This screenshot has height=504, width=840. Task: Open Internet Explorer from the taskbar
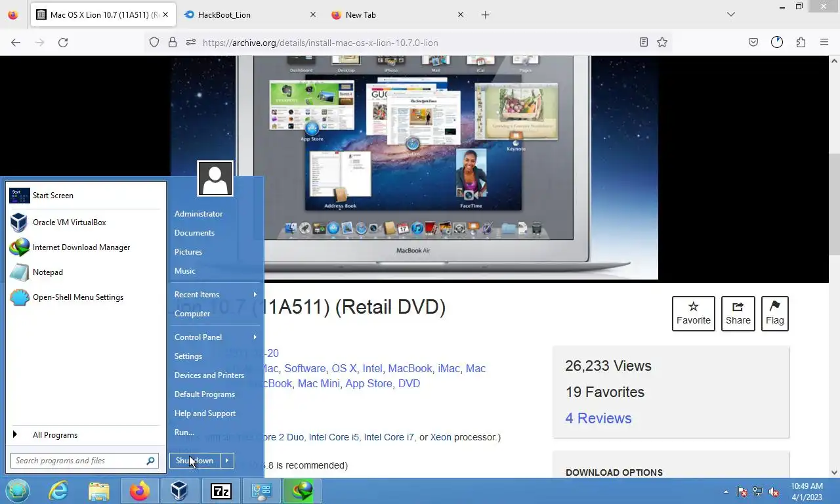[58, 491]
